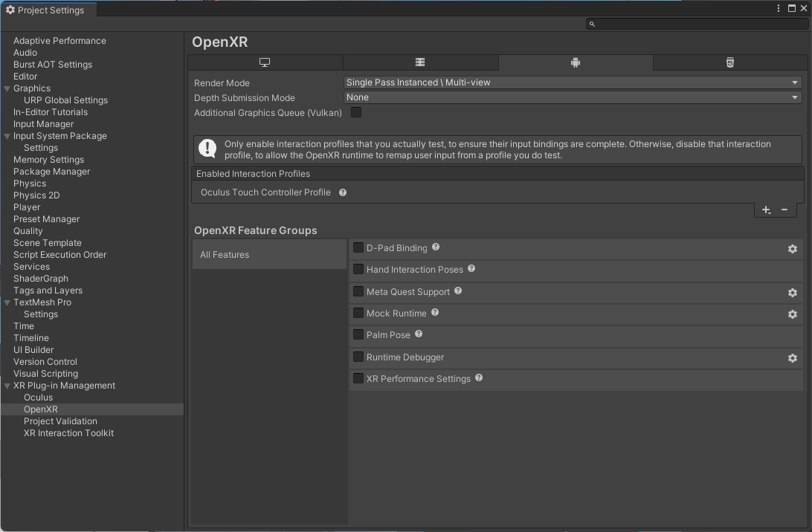
Task: Add an interaction profile with plus button
Action: point(767,210)
